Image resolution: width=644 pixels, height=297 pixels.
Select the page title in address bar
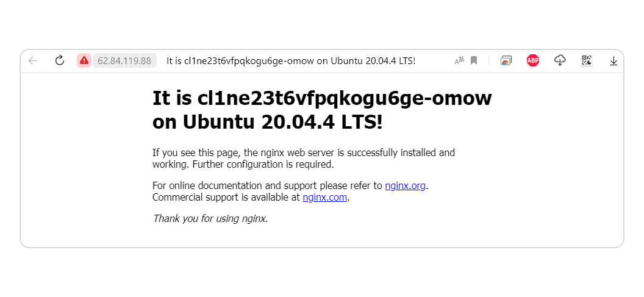[291, 61]
